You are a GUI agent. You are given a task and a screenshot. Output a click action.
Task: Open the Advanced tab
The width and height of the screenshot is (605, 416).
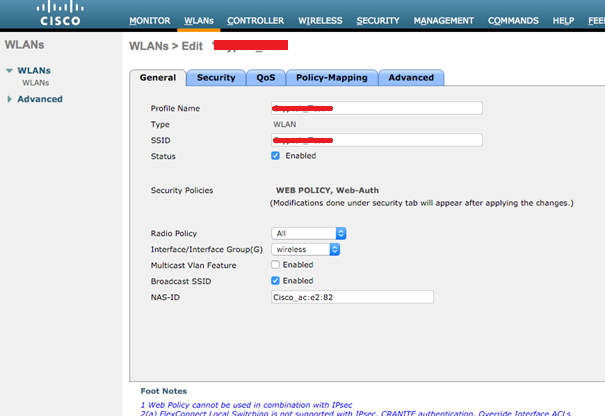coord(411,78)
